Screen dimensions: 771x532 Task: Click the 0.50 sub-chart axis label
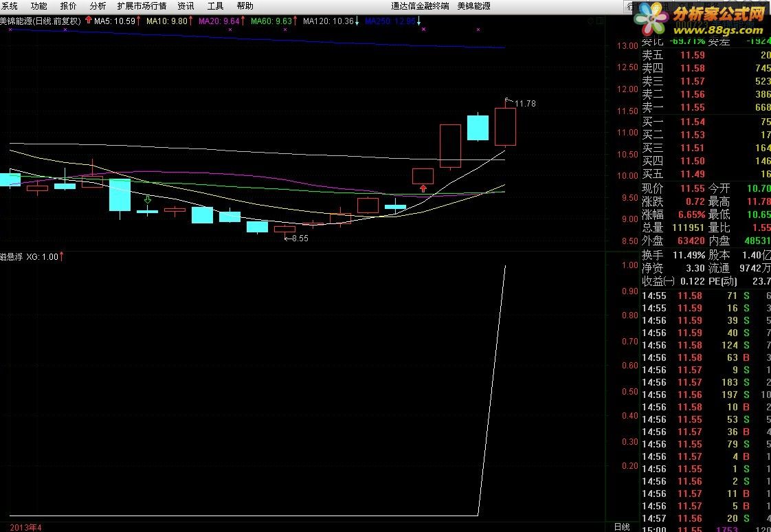pos(630,391)
